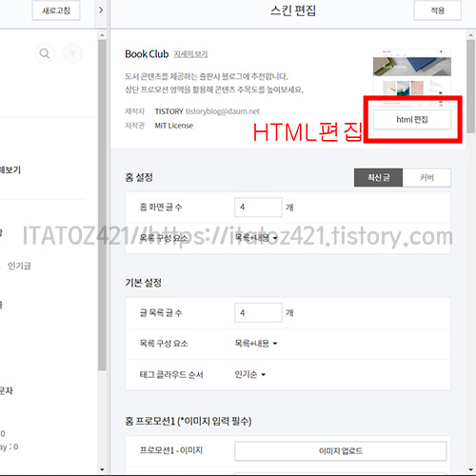This screenshot has height=476, width=476.
Task: Open the 자세히보기 link next to Book Club
Action: pos(190,54)
